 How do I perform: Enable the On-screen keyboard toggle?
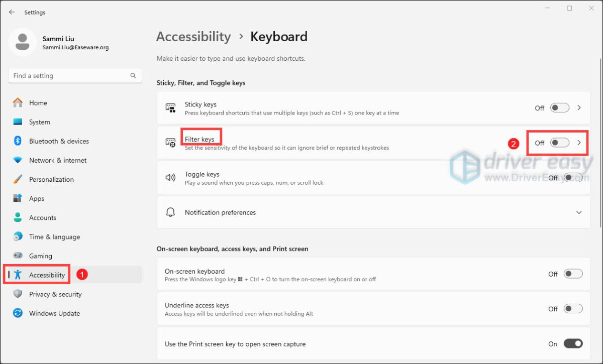point(573,274)
